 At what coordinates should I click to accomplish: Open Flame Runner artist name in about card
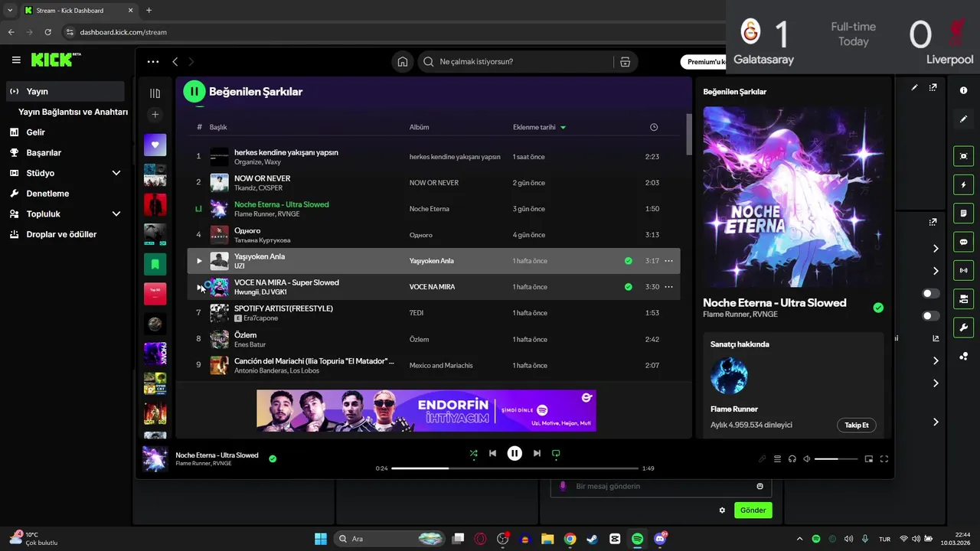click(x=734, y=409)
